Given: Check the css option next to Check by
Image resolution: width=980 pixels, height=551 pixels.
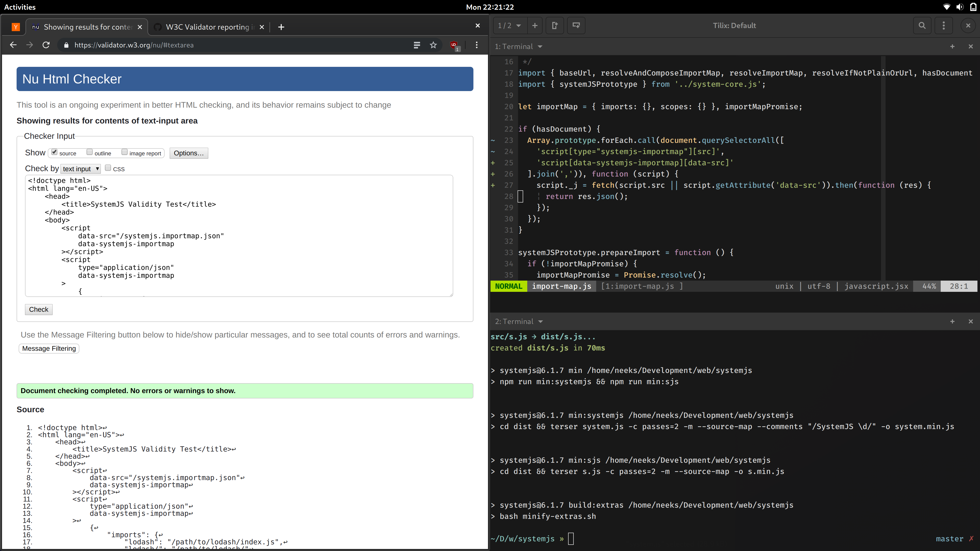Looking at the screenshot, I should (108, 167).
